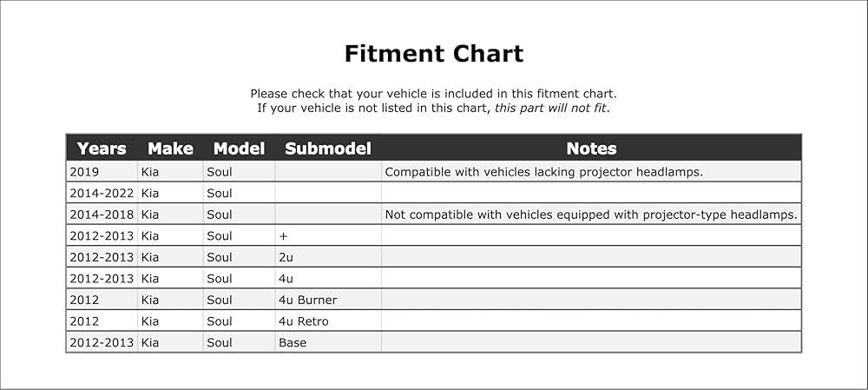The image size is (868, 390).
Task: Click the Kia cell in the 2019 row
Action: click(x=150, y=172)
